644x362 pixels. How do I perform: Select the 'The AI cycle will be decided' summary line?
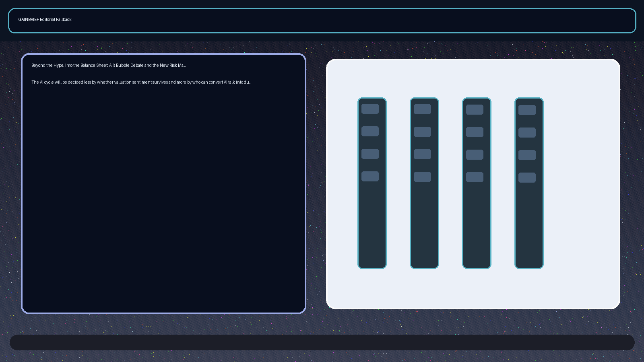(141, 82)
